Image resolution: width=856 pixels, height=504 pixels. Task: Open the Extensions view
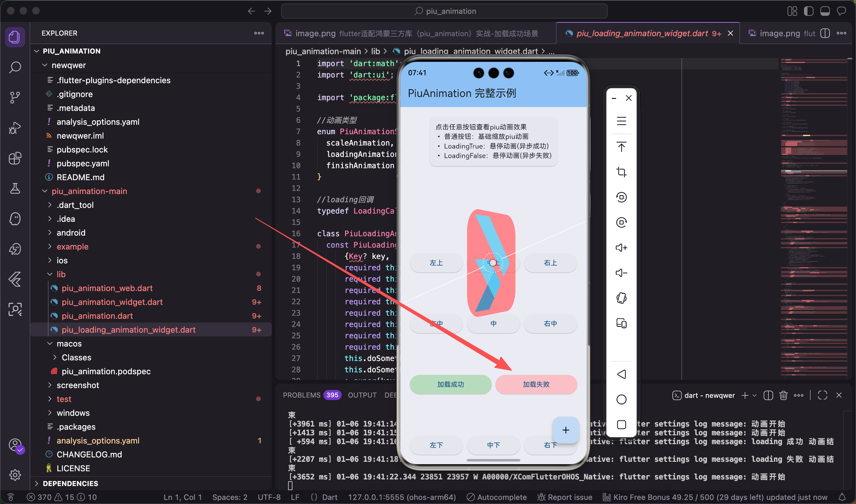point(15,158)
